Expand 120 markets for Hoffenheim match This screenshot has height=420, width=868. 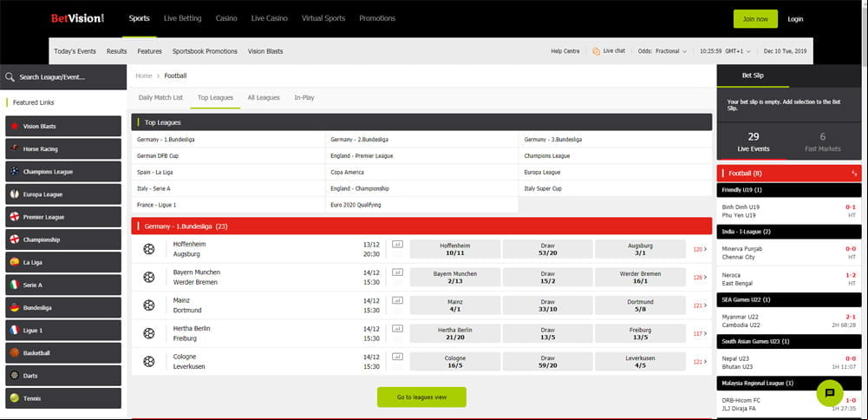coord(701,249)
